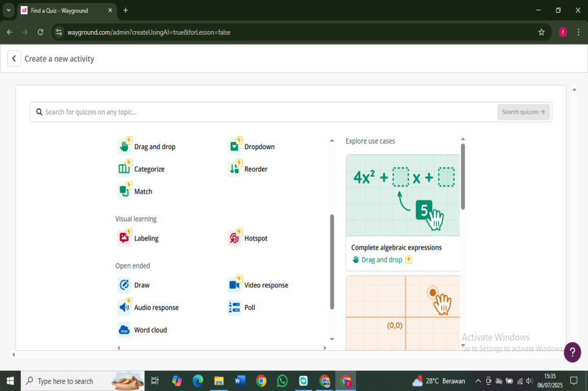Screen dimensions: 588x391
Task: Select the Labeling question icon
Action: point(124,238)
